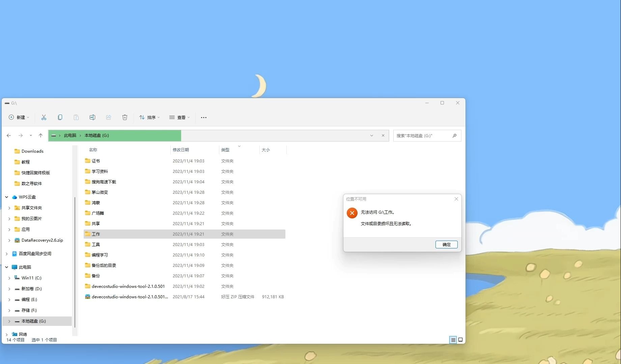
Task: Select 数之寻软件 in navigation pane
Action: click(32, 183)
